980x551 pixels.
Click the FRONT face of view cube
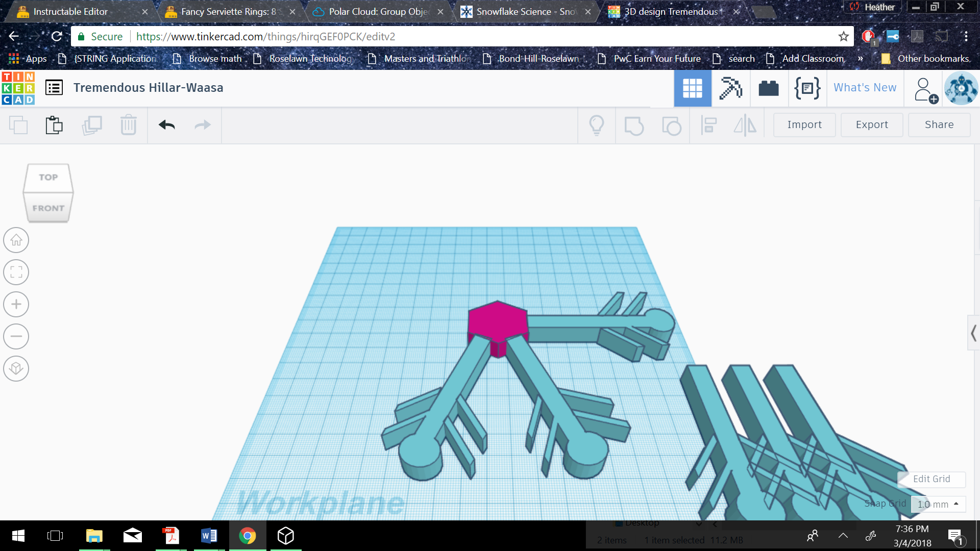coord(48,208)
